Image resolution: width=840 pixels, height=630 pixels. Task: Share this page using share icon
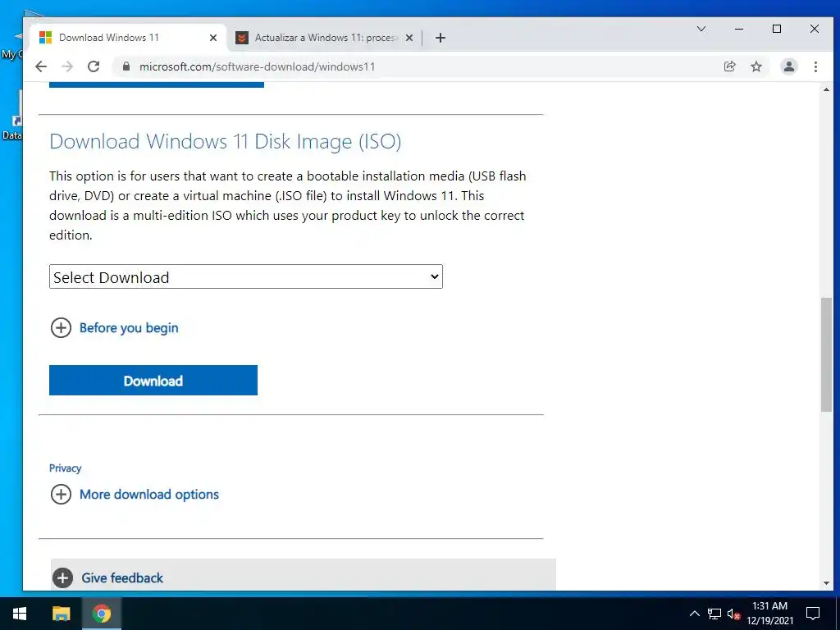[x=729, y=66]
